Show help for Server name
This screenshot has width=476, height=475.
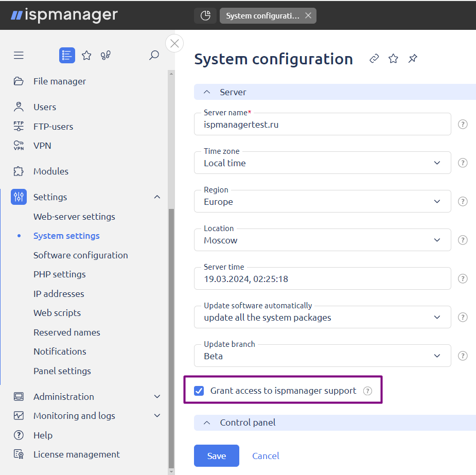463,124
